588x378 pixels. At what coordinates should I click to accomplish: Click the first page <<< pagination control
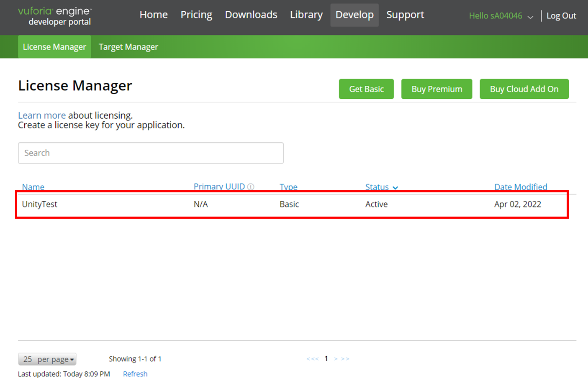[x=313, y=359]
